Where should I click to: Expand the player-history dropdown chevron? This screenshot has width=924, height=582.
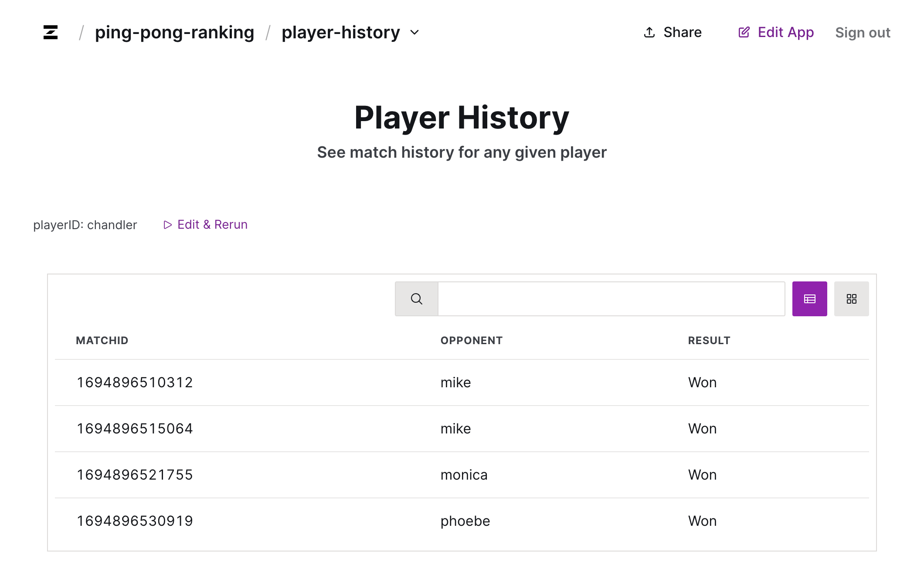pos(414,33)
